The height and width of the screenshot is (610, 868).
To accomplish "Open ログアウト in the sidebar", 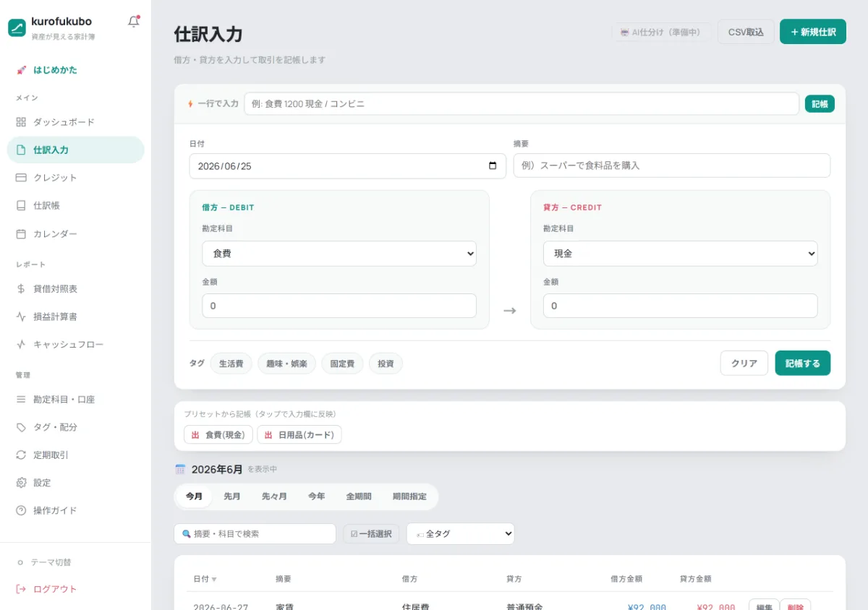I will pyautogui.click(x=76, y=589).
